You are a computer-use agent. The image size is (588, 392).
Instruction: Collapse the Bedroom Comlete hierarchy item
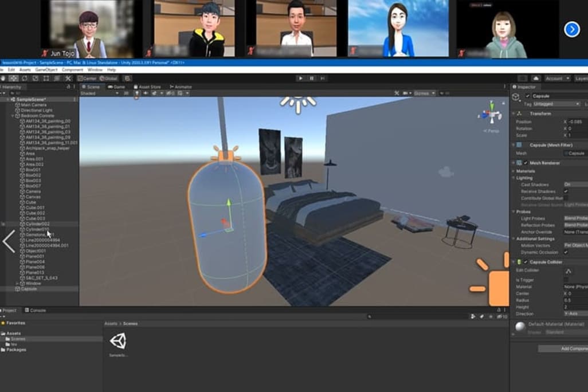tap(13, 116)
